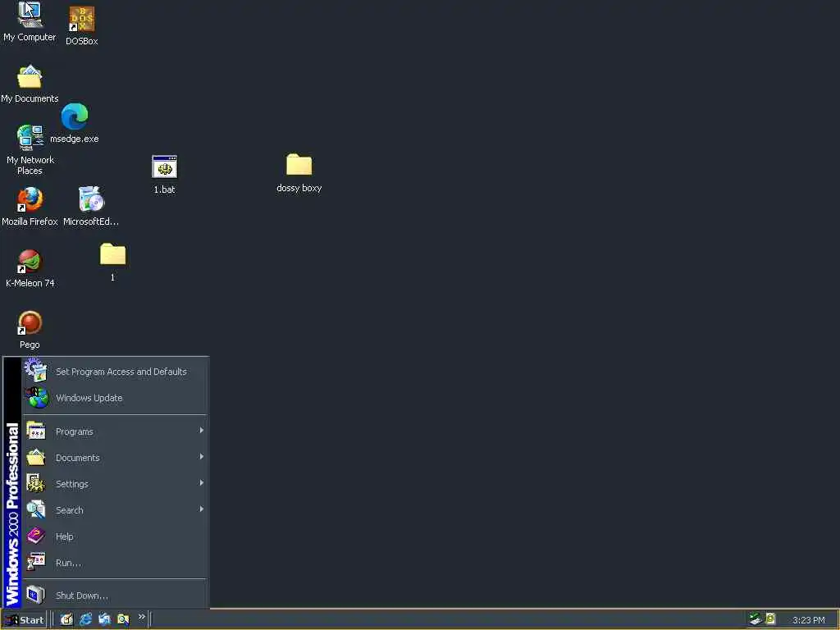Click the 3:23 PM taskbar clock
The image size is (840, 630).
808,620
